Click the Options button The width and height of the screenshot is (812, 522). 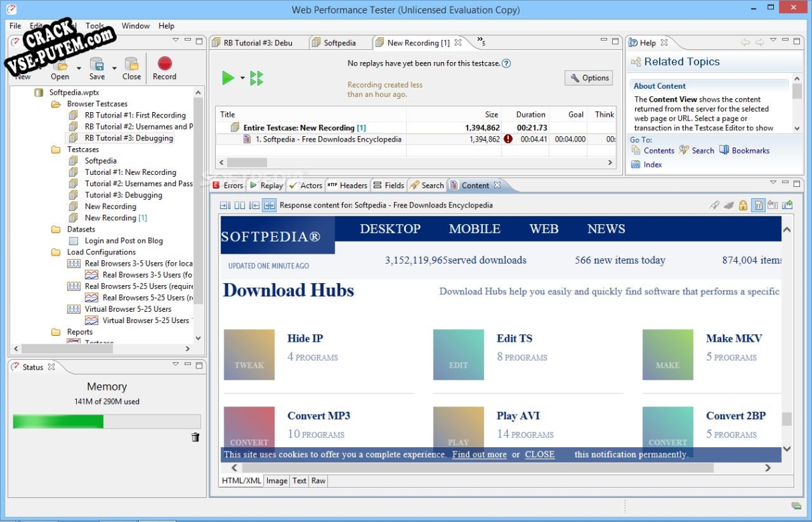pyautogui.click(x=588, y=78)
